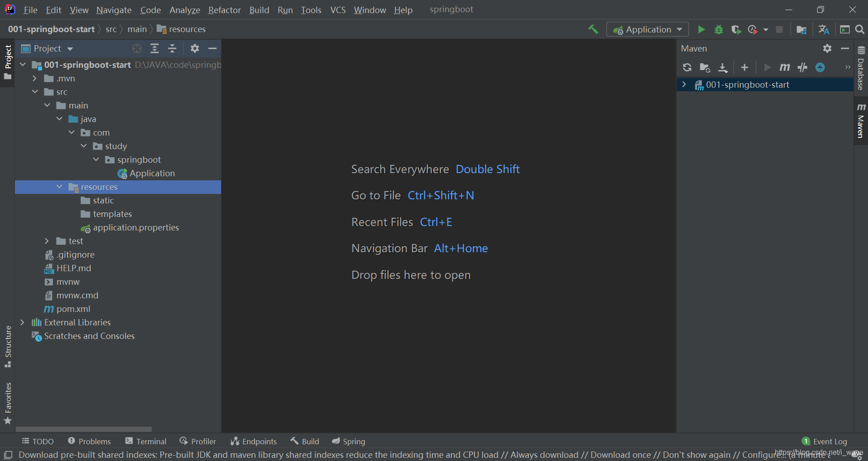The width and height of the screenshot is (868, 461).
Task: Click src in breadcrumb path
Action: (x=111, y=29)
